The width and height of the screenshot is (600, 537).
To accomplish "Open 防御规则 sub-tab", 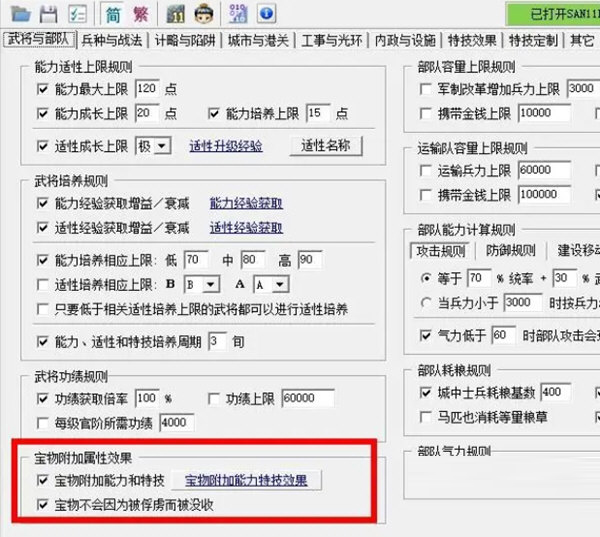I will (x=510, y=251).
